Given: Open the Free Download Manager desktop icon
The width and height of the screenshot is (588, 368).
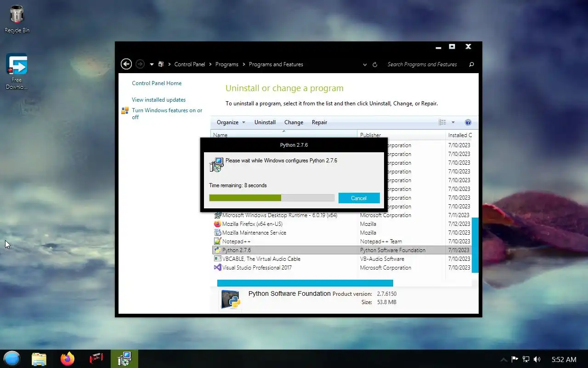Looking at the screenshot, I should (x=17, y=71).
